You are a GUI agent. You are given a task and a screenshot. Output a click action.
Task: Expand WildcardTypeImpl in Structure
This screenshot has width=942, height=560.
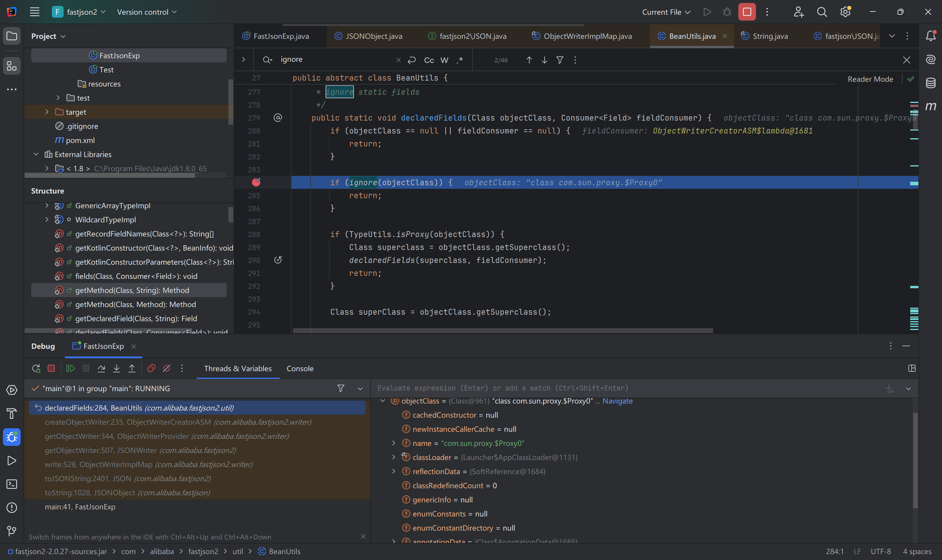point(47,220)
